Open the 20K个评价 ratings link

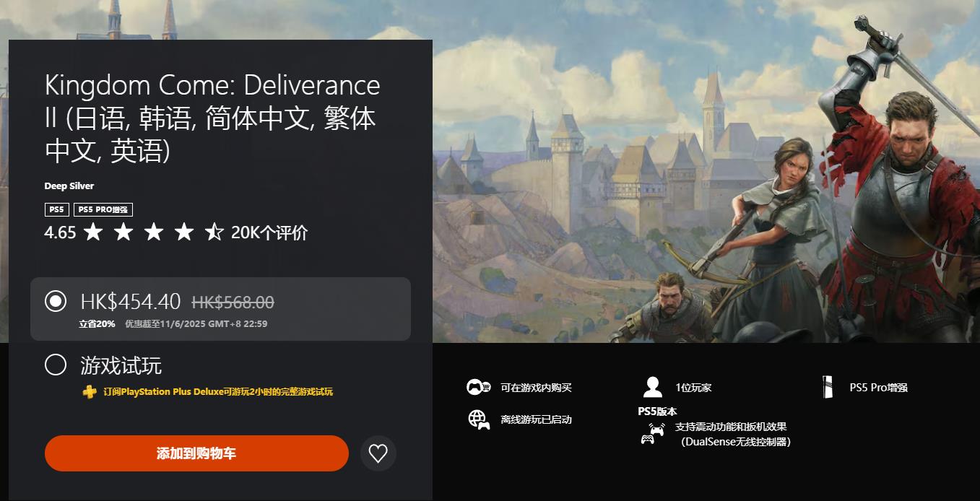269,232
